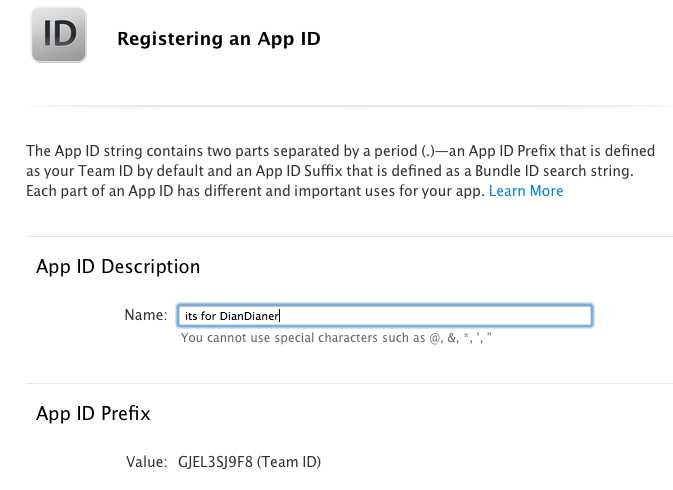This screenshot has height=490, width=673.
Task: Click the divider line above App ID Description
Action: pyautogui.click(x=349, y=237)
